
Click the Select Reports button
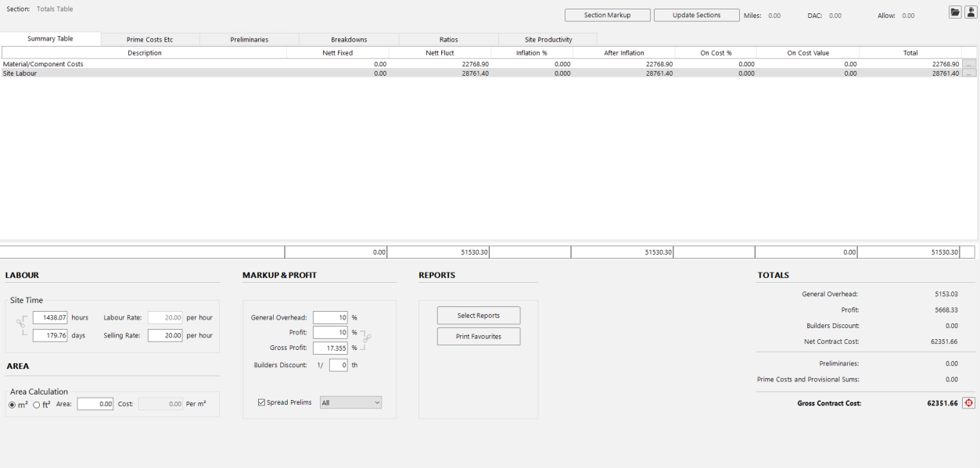[x=478, y=315]
